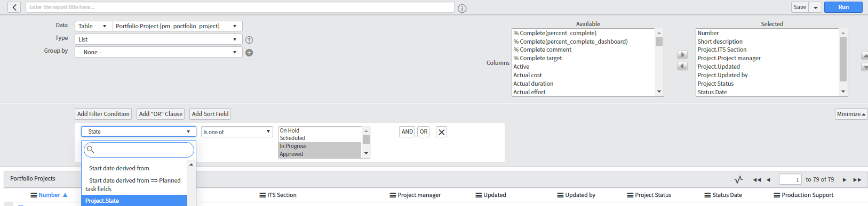The height and width of the screenshot is (206, 868).
Task: Open Save options dropdown arrow
Action: [x=816, y=7]
